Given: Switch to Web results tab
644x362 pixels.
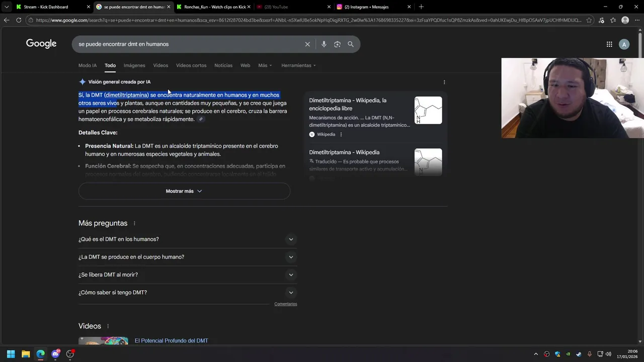Looking at the screenshot, I should click(x=245, y=65).
